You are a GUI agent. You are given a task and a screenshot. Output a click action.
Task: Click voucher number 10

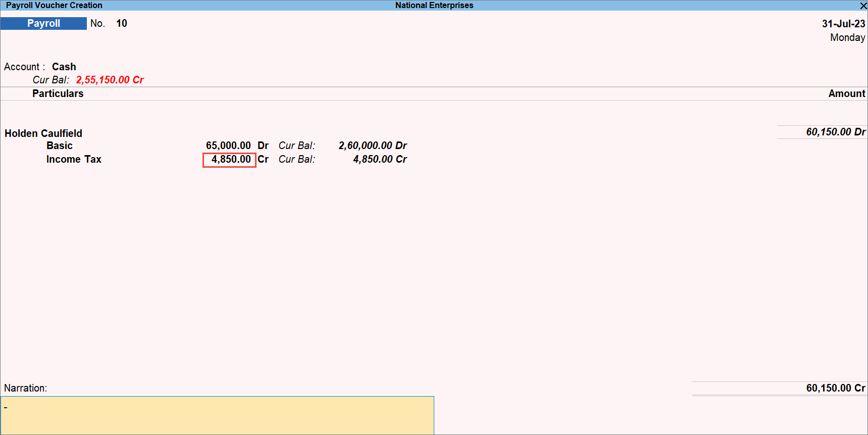[122, 23]
